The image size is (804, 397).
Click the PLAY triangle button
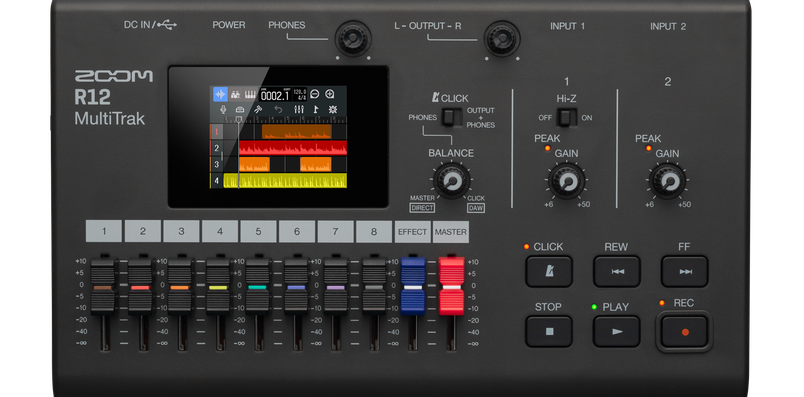[x=617, y=331]
